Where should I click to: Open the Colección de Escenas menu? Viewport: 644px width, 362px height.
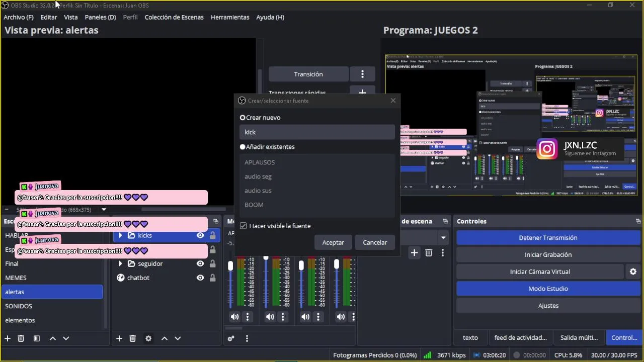(174, 17)
